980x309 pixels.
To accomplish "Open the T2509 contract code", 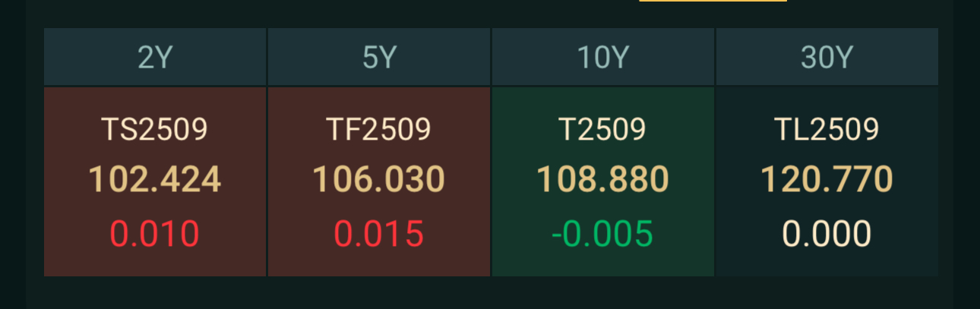I will [602, 130].
